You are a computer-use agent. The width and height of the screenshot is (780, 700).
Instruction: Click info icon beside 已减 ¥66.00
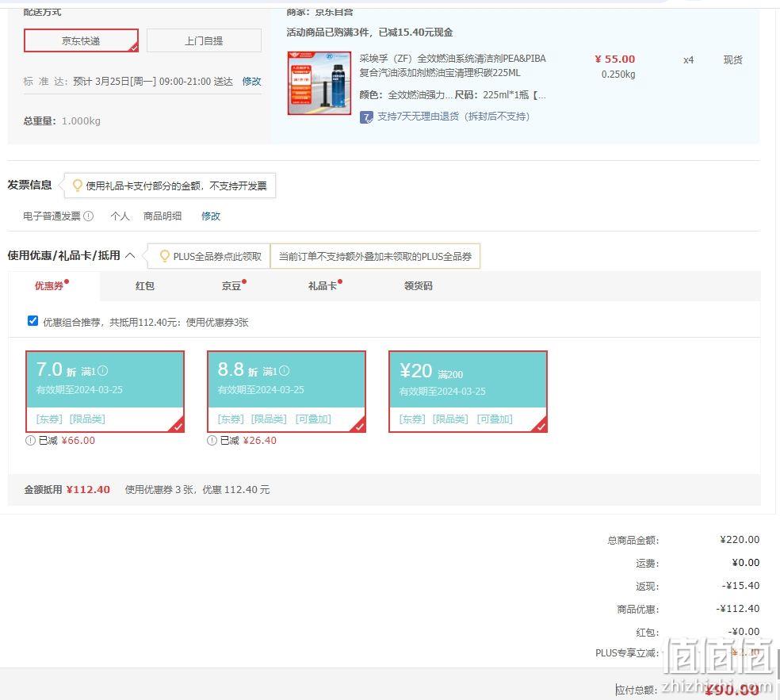coord(30,440)
